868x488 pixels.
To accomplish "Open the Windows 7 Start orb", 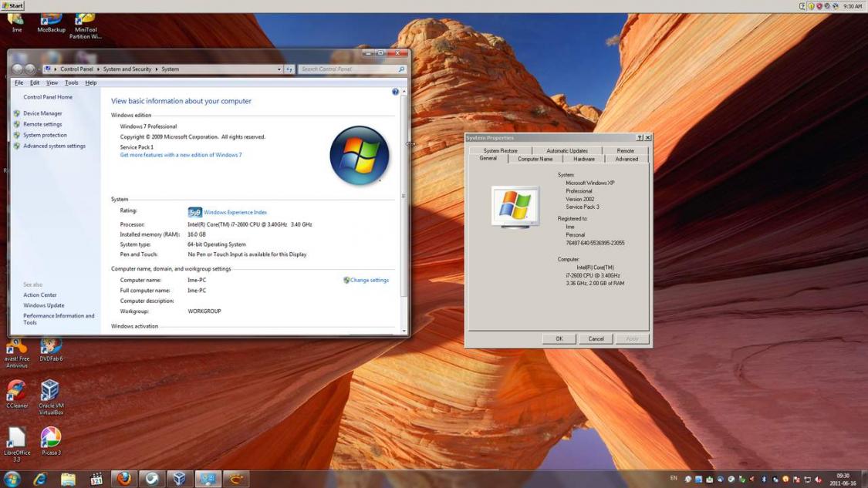I will (x=12, y=479).
